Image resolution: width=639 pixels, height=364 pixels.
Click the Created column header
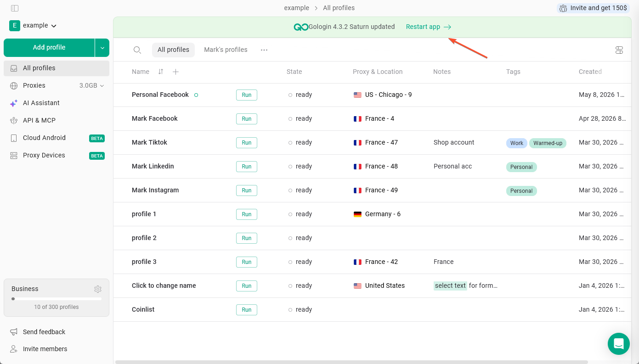pos(590,72)
